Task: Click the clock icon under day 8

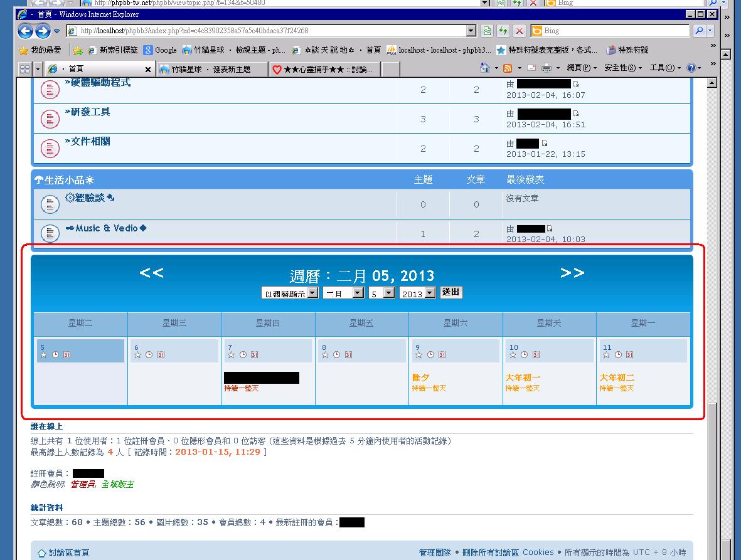Action: 336,355
